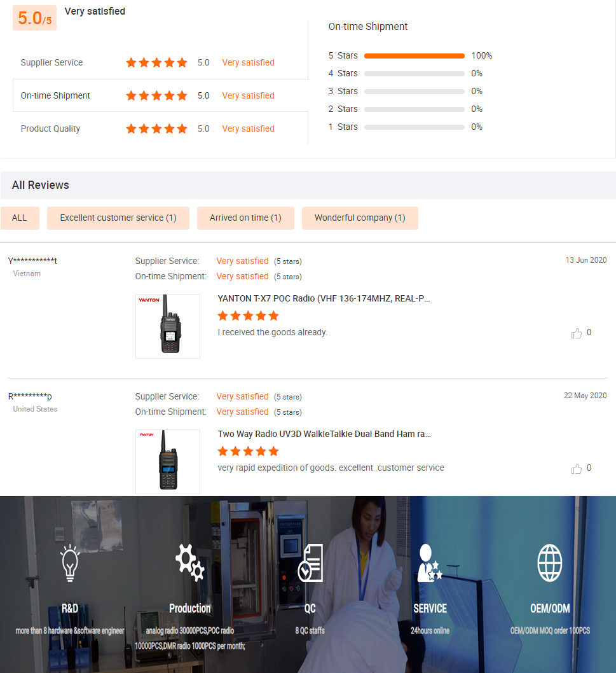Screen dimensions: 616x673
Task: Open YANTON T-X7 POC Radio product thumbnail
Action: (x=168, y=326)
